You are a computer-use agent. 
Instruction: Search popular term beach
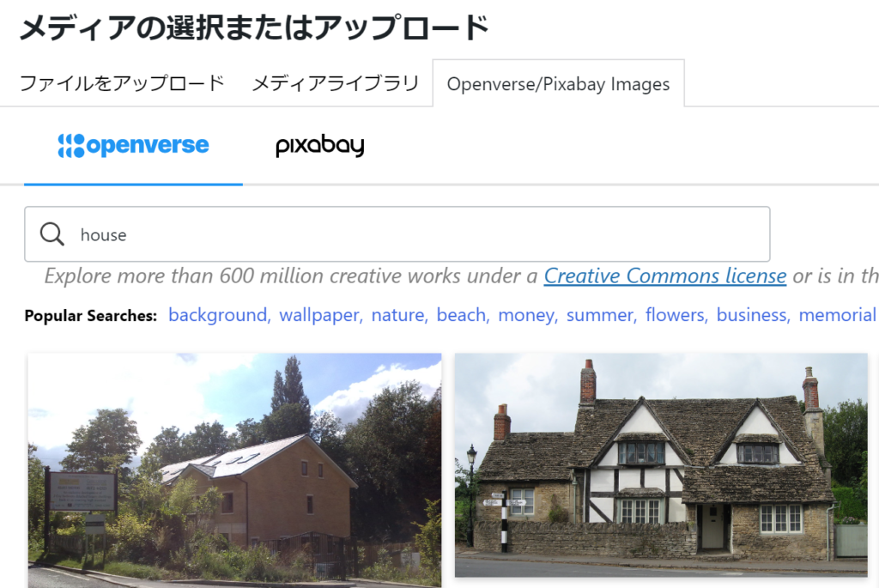pyautogui.click(x=461, y=315)
